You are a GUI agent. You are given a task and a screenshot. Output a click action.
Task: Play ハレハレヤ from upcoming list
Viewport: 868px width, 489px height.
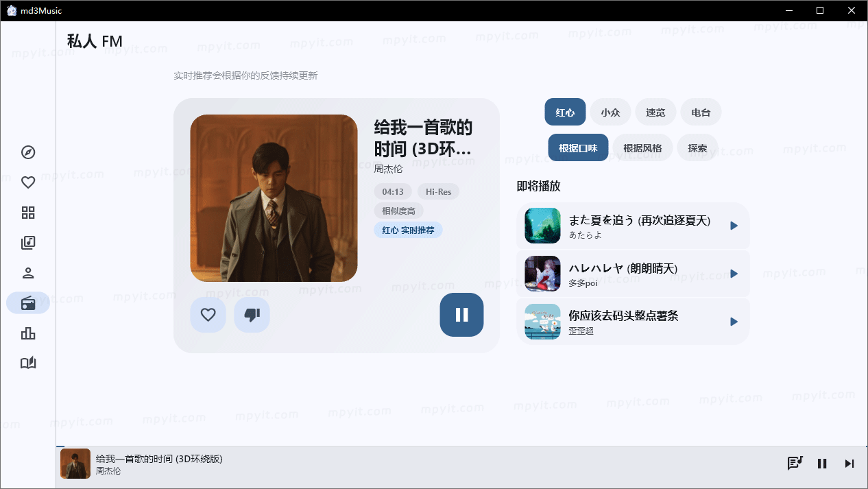click(734, 274)
